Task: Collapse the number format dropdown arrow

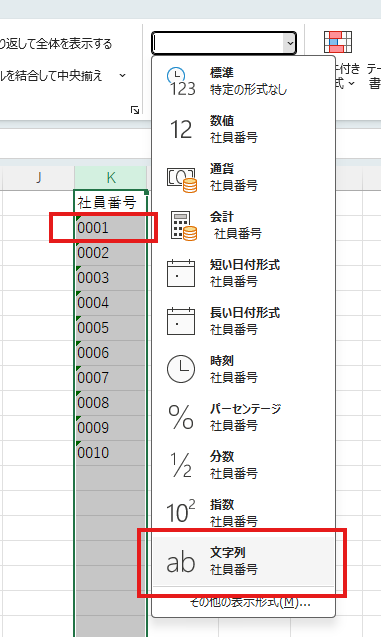Action: tap(290, 43)
